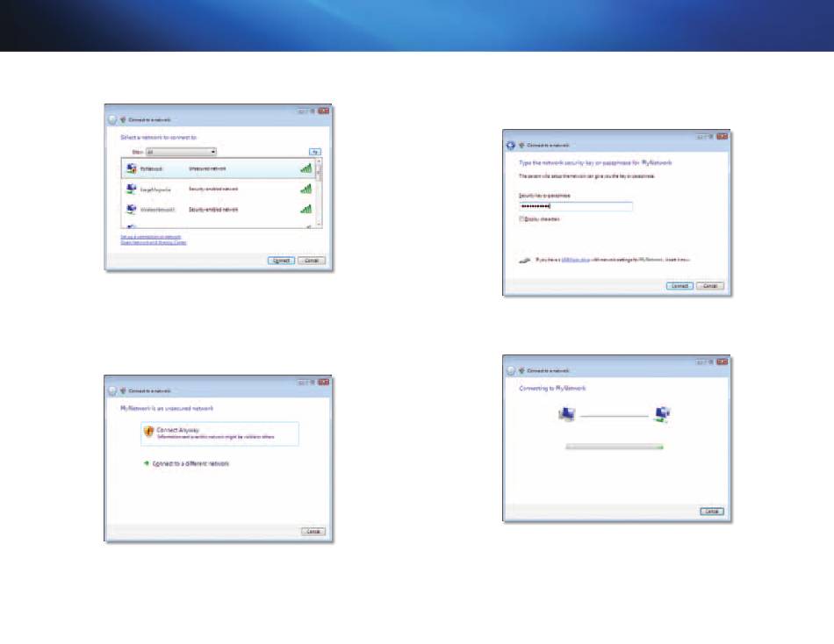Click the shield icon beside Connect Anyway
Screen dimensions: 834x644
click(149, 433)
